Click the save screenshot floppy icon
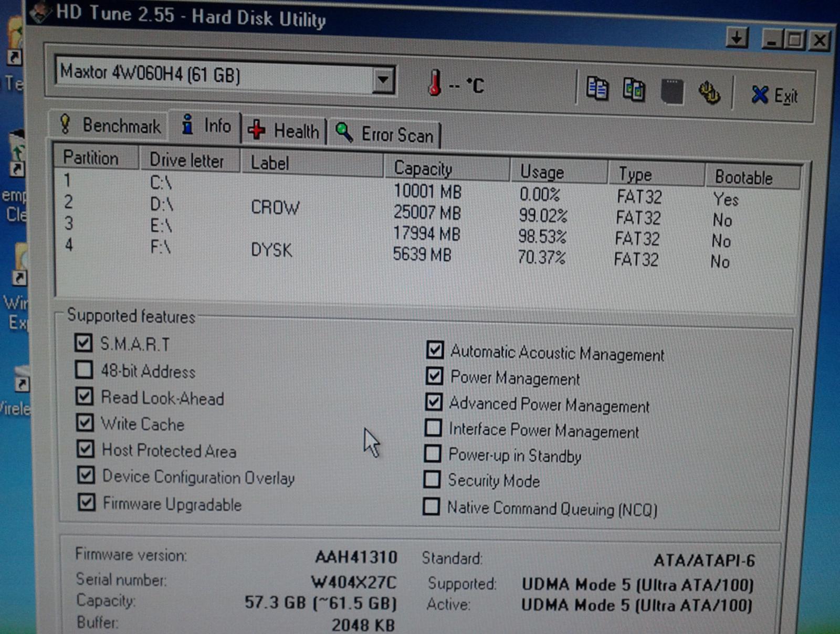This screenshot has height=634, width=840. (671, 91)
